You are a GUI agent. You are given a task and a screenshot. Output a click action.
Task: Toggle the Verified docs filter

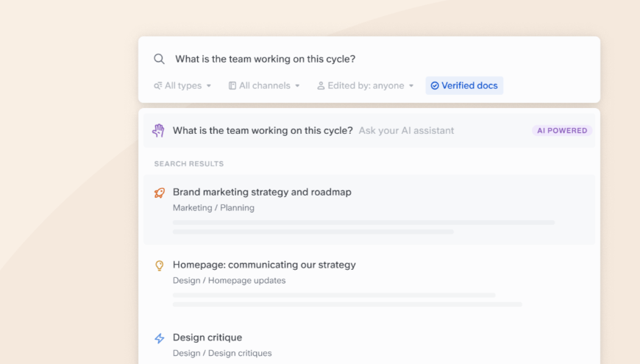[464, 86]
